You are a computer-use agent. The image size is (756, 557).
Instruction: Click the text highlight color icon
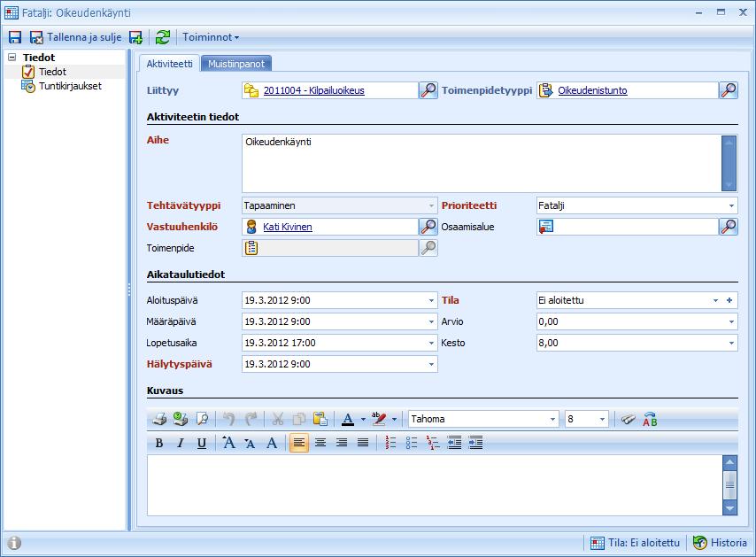(379, 419)
